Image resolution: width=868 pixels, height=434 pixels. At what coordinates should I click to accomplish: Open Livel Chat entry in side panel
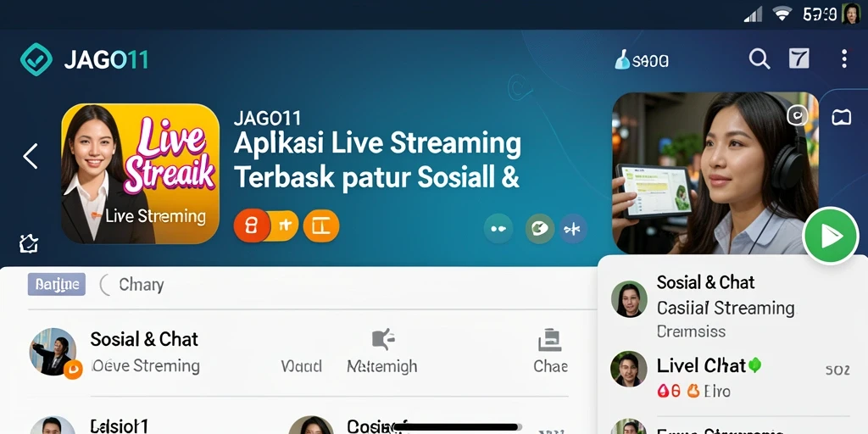point(731,377)
